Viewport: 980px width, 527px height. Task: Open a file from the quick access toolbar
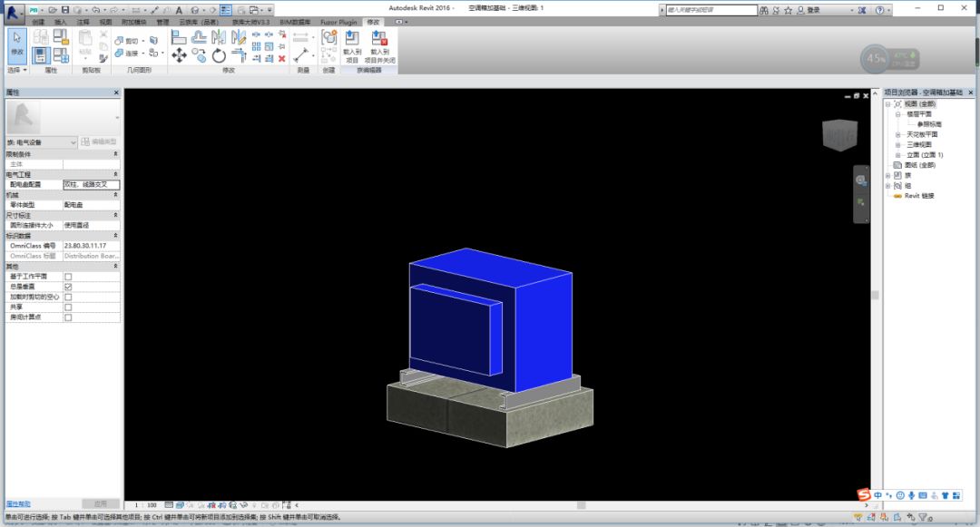pyautogui.click(x=54, y=10)
